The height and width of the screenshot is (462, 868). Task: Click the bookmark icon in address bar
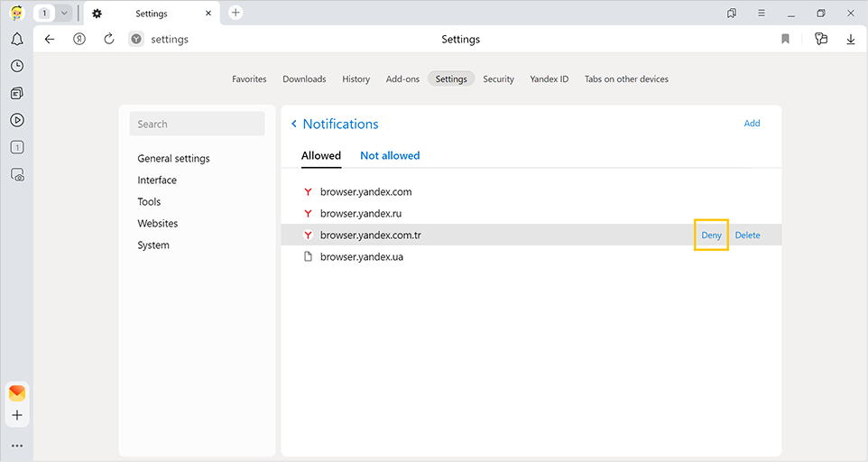785,39
